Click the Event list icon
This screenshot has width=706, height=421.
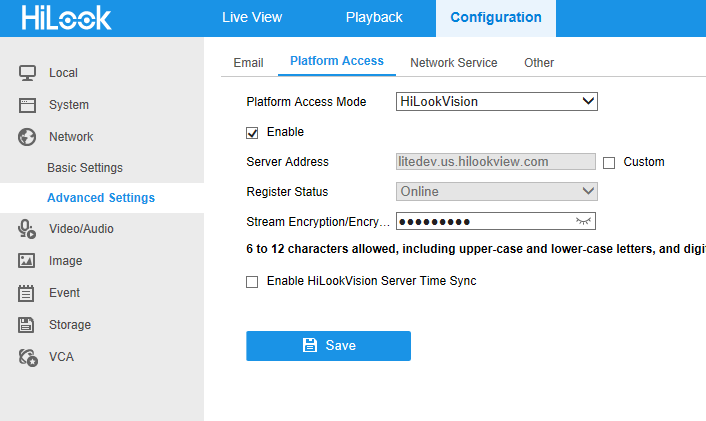[x=28, y=293]
